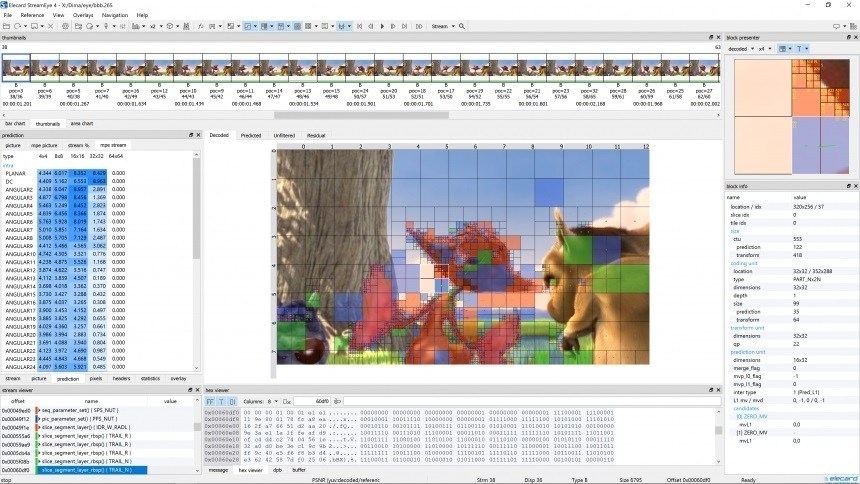Click the settings gear icon in toolbar
The width and height of the screenshot is (860, 484).
65,27
